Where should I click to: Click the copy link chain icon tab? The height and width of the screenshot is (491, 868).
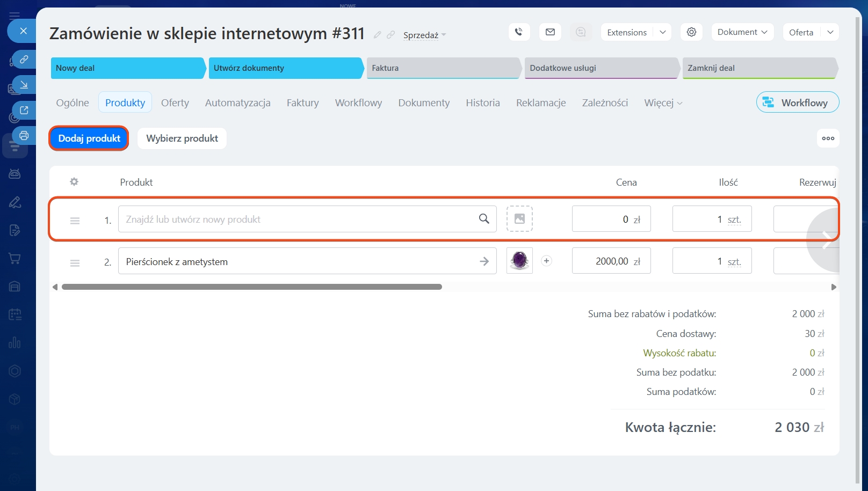[24, 59]
